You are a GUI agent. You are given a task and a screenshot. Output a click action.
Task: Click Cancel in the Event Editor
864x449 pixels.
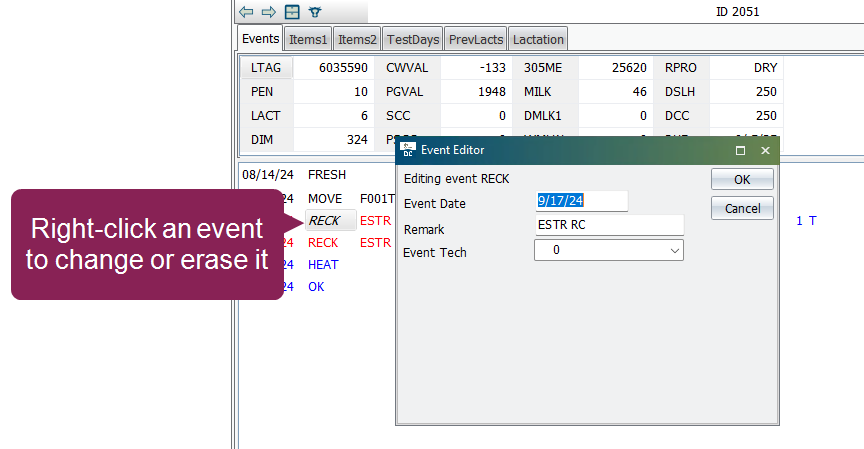pos(742,208)
